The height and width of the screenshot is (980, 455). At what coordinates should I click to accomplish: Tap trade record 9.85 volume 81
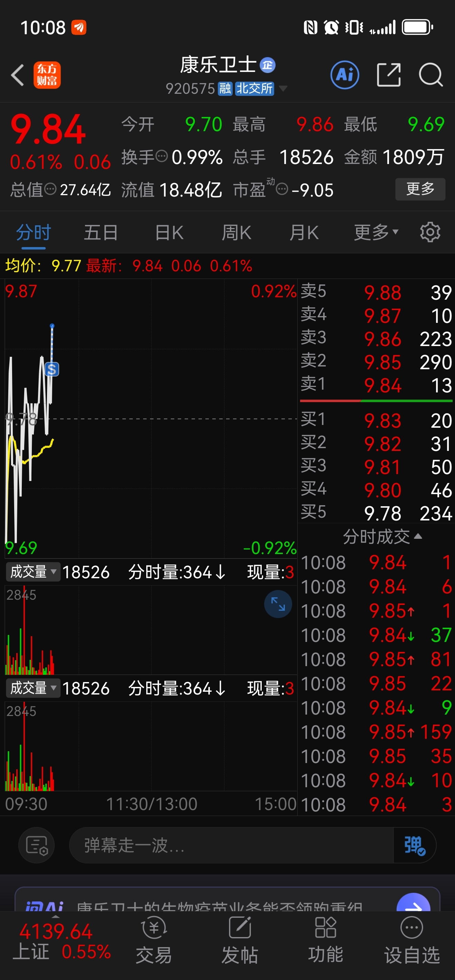pyautogui.click(x=376, y=659)
